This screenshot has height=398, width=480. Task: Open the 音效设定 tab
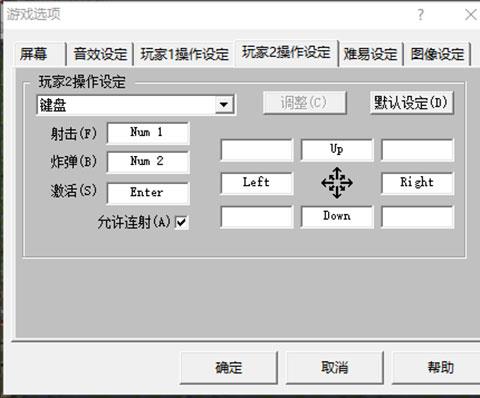pos(100,54)
